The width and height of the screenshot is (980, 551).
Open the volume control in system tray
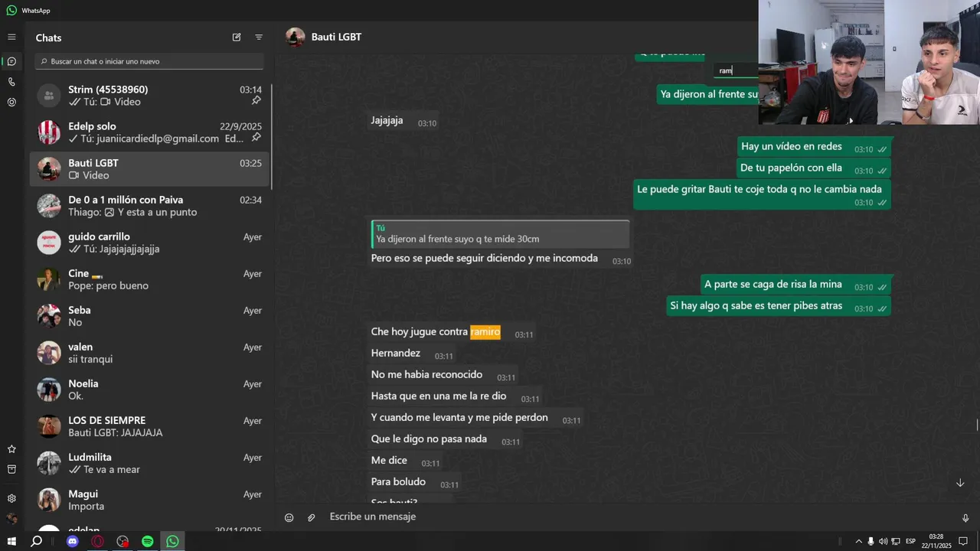pos(883,541)
